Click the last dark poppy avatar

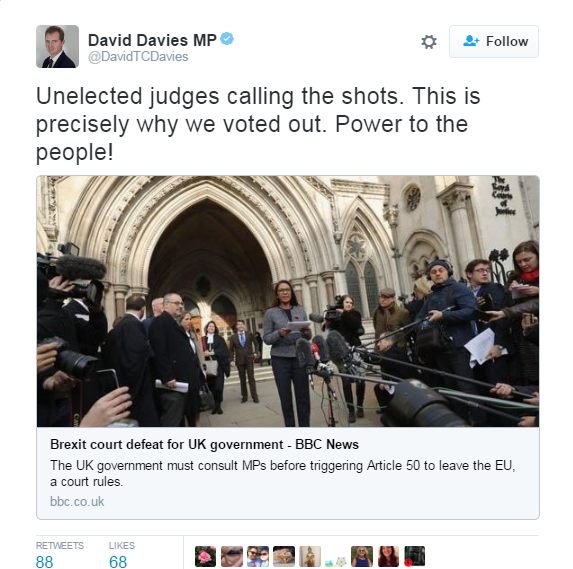pos(414,557)
